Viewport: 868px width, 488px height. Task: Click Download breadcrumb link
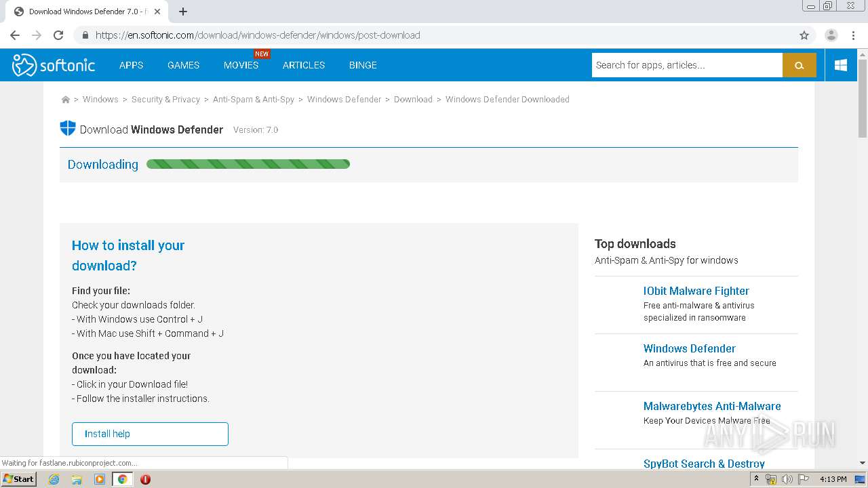[413, 100]
